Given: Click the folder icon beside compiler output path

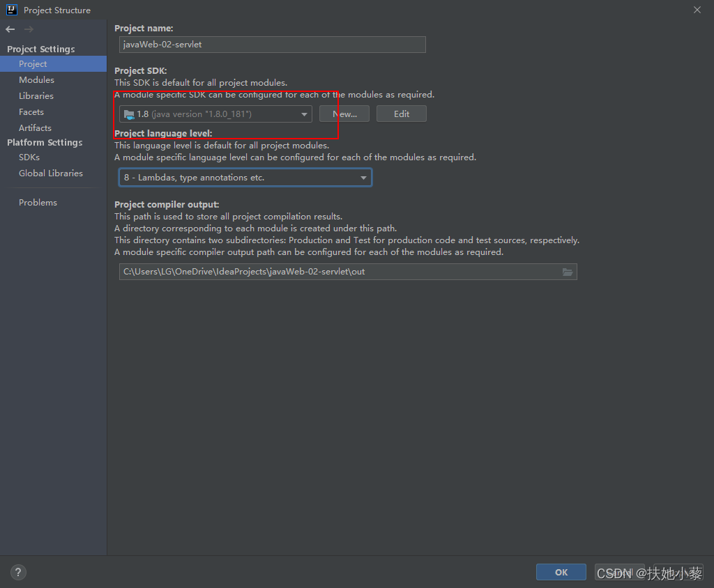Looking at the screenshot, I should 568,272.
